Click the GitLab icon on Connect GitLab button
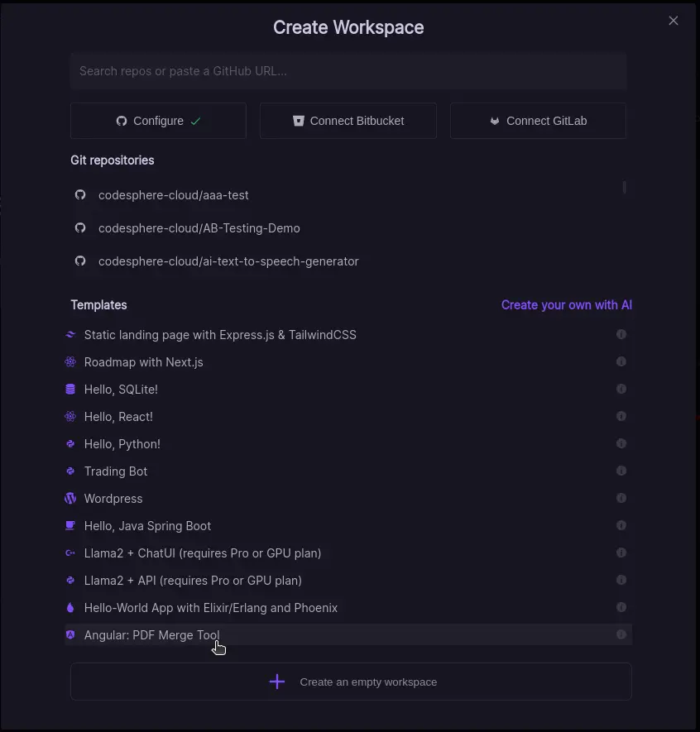 point(494,121)
